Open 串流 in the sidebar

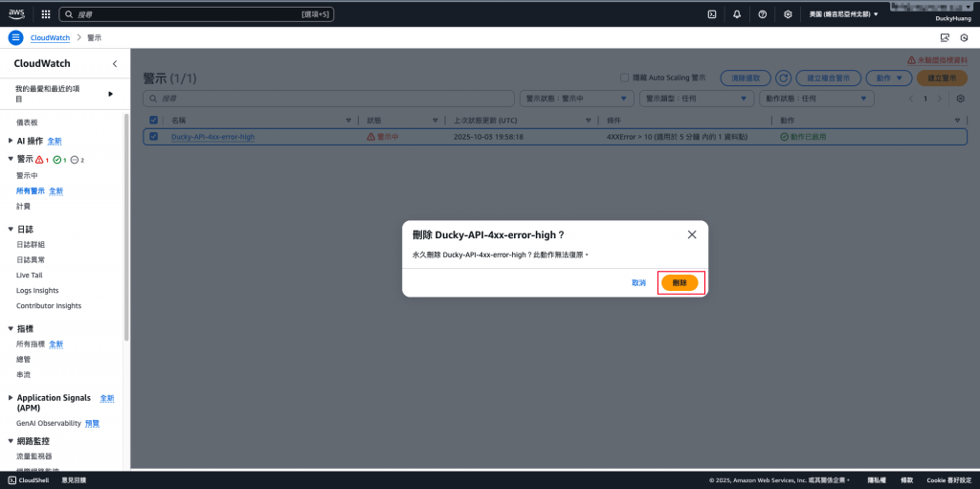point(23,374)
